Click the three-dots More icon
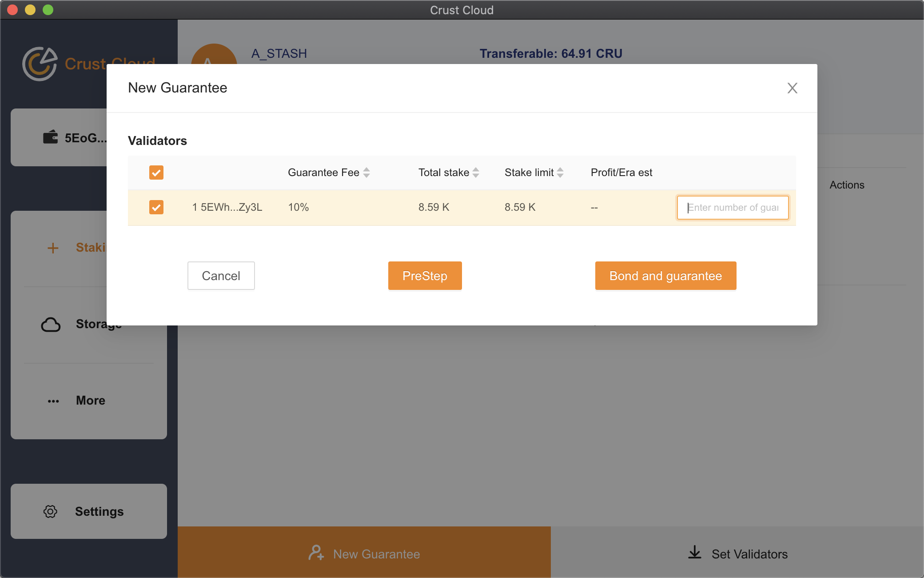 click(53, 401)
